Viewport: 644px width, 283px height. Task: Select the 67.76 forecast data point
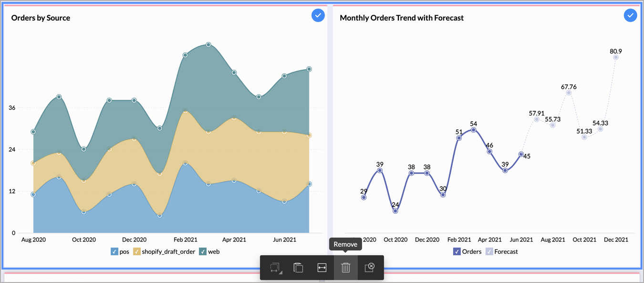pyautogui.click(x=569, y=93)
